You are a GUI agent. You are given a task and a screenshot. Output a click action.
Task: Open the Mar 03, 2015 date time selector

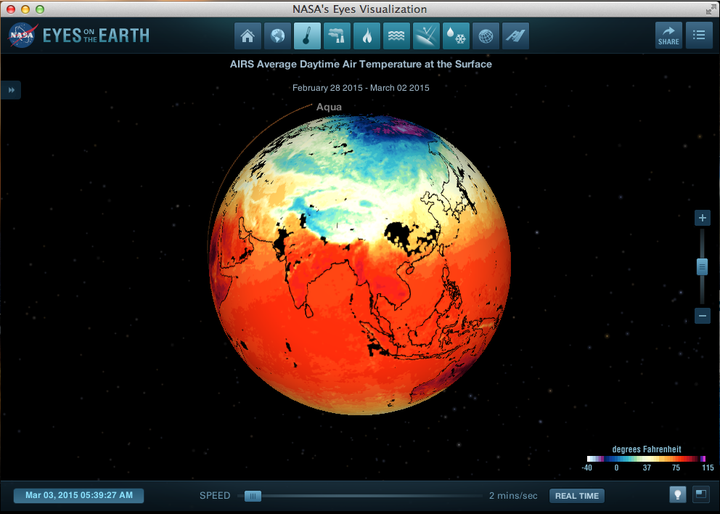[x=79, y=496]
